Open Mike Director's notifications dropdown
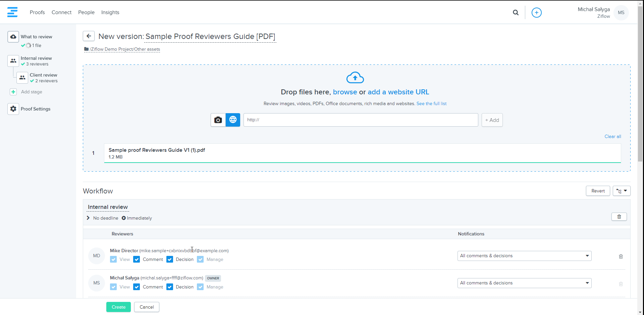The height and width of the screenshot is (315, 644). (x=524, y=256)
